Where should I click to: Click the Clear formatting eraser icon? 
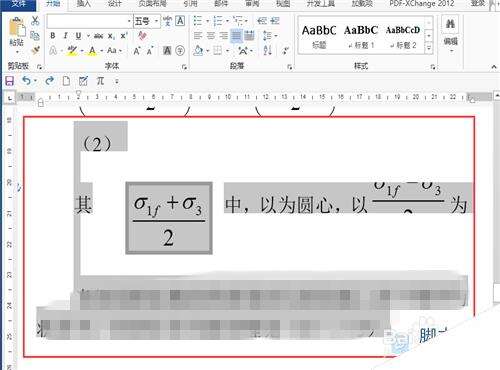point(142,35)
